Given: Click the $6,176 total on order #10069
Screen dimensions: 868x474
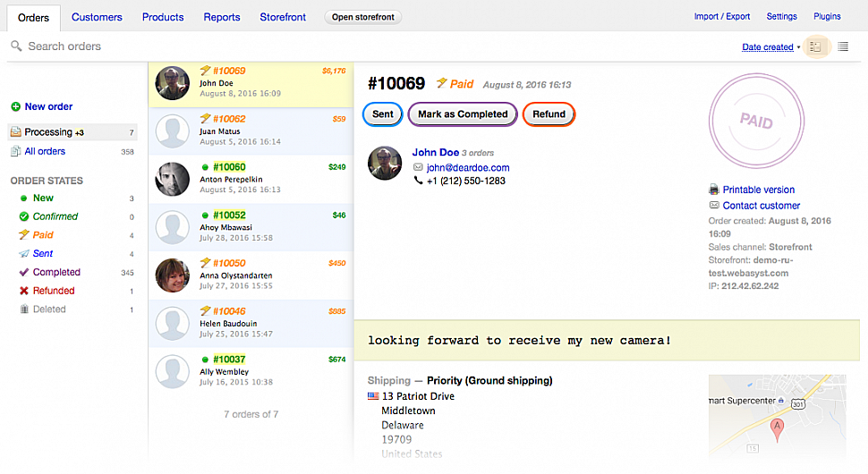Looking at the screenshot, I should click(x=334, y=71).
